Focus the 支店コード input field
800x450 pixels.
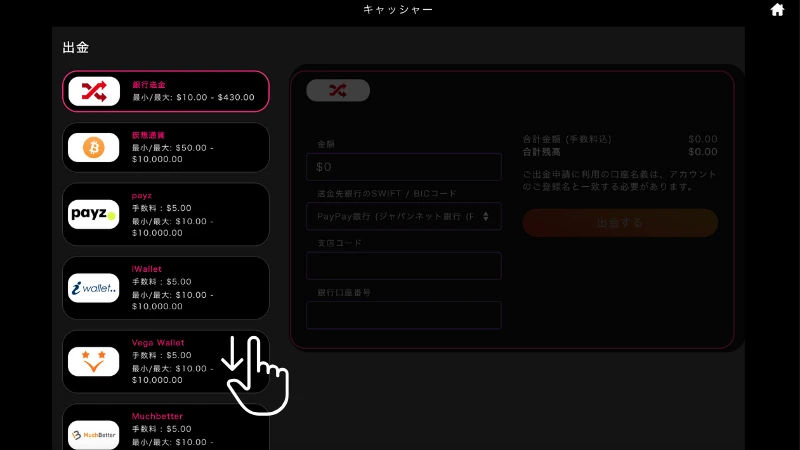click(x=404, y=266)
